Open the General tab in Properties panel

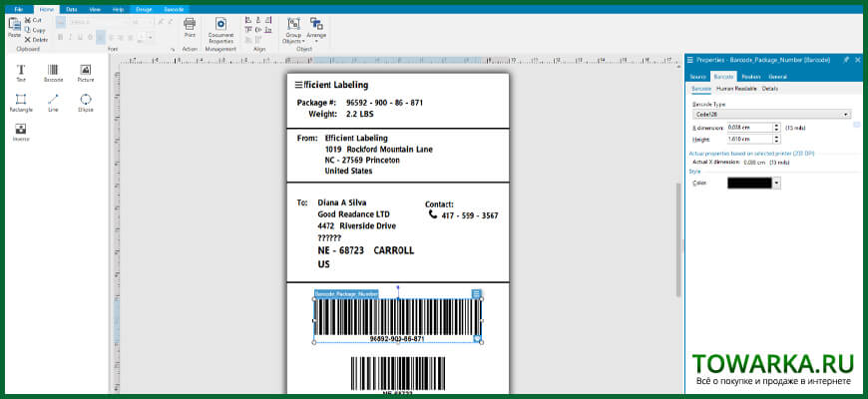point(778,77)
